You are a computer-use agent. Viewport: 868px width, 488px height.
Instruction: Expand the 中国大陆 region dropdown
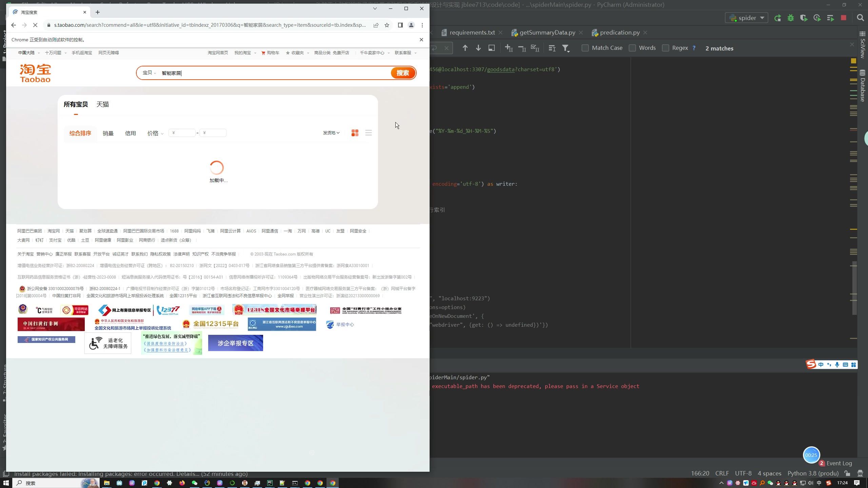tap(29, 53)
